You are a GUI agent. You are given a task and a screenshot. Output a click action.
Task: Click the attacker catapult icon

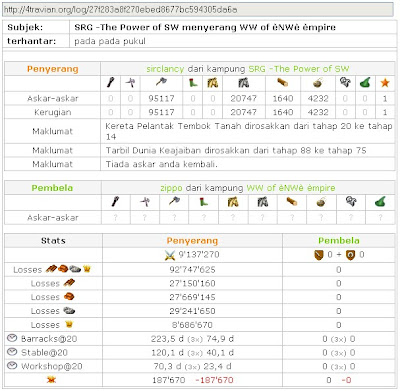point(318,83)
